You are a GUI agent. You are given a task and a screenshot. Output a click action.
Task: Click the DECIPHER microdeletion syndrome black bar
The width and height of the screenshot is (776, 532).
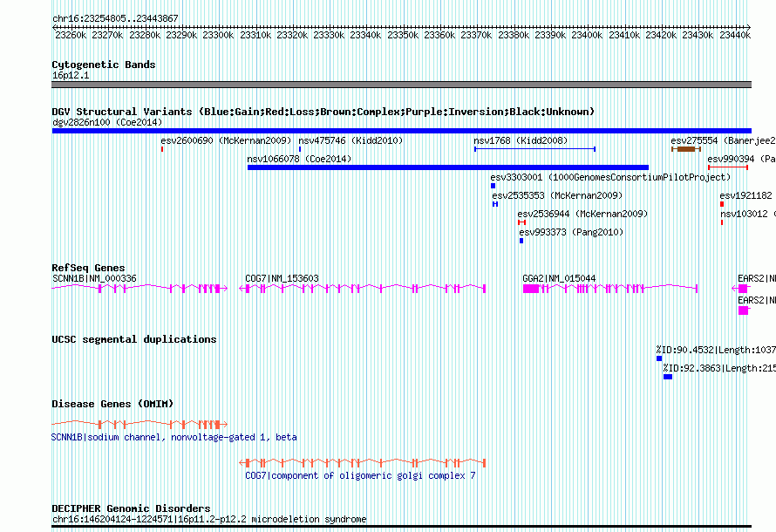pyautogui.click(x=401, y=527)
